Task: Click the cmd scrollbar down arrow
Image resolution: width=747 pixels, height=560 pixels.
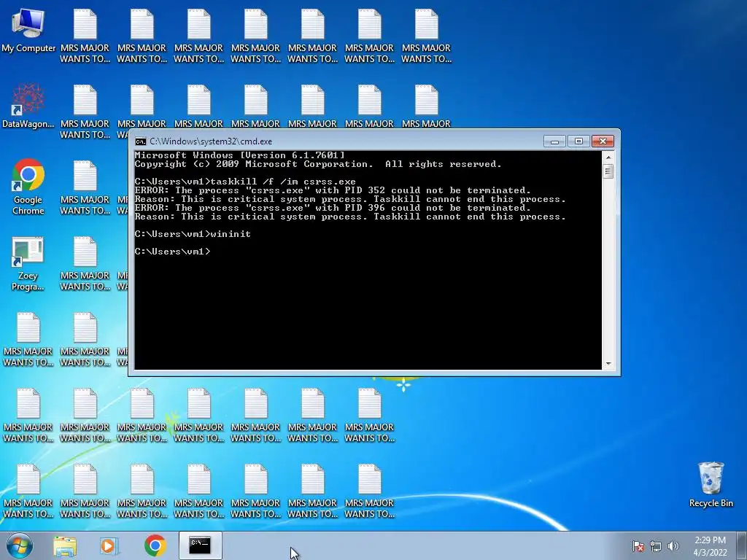Action: (x=608, y=365)
